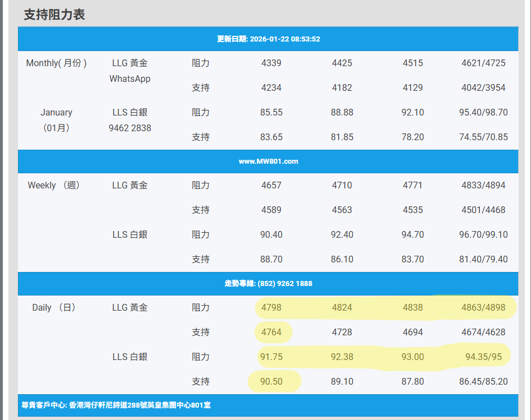The height and width of the screenshot is (420, 531).
Task: Click the 走勢專線 (852) 9262 1888 hotline bar
Action: (x=268, y=284)
